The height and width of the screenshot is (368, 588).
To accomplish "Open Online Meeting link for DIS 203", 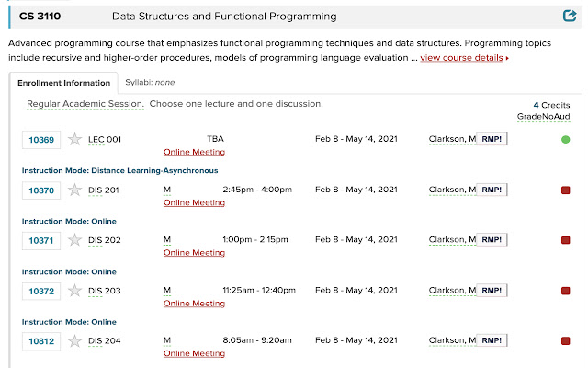I will 194,303.
